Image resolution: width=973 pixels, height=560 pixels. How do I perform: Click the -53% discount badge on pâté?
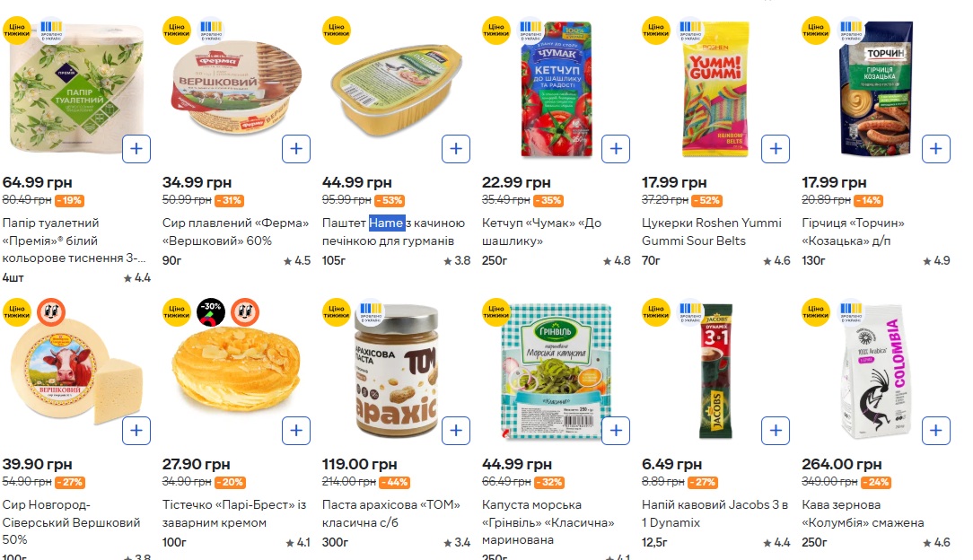388,200
